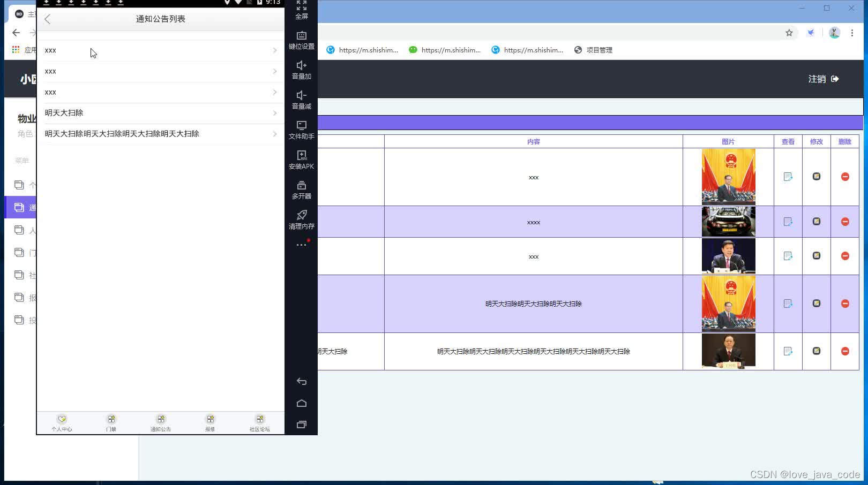Open first xxx notice in list
This screenshot has width=868, height=485.
(x=161, y=50)
